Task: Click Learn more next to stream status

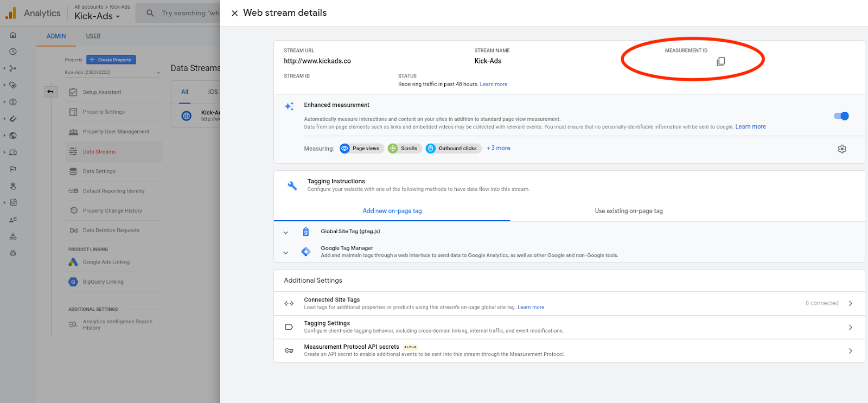Action: pos(494,84)
